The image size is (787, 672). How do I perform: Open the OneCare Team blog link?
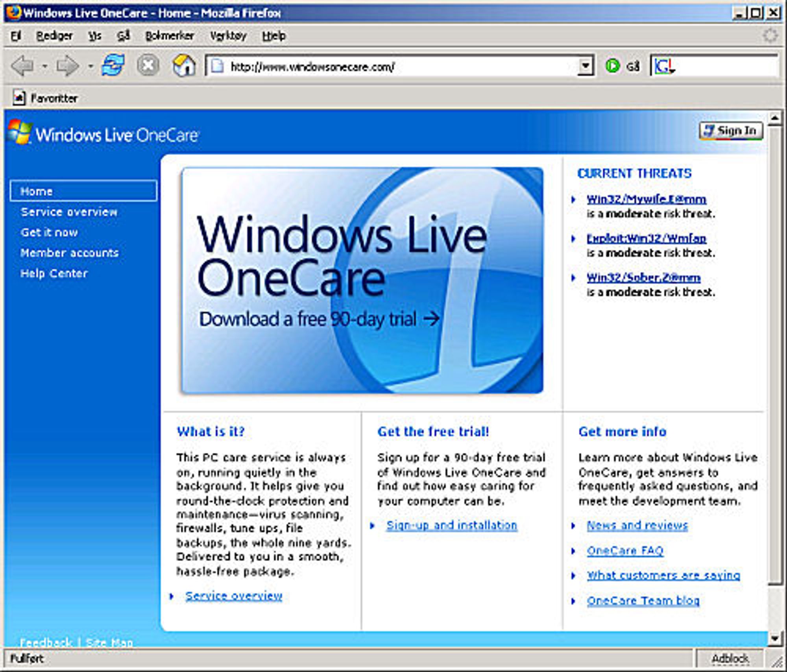click(643, 600)
